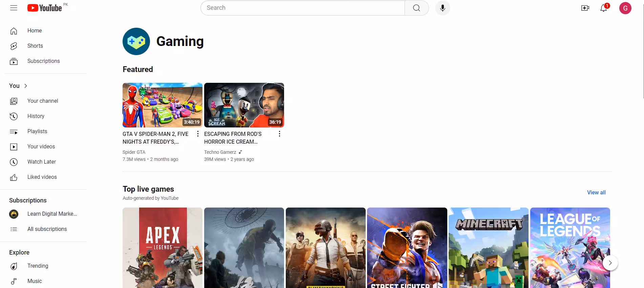644x288 pixels.
Task: Expand the You section chevron
Action: tap(26, 86)
